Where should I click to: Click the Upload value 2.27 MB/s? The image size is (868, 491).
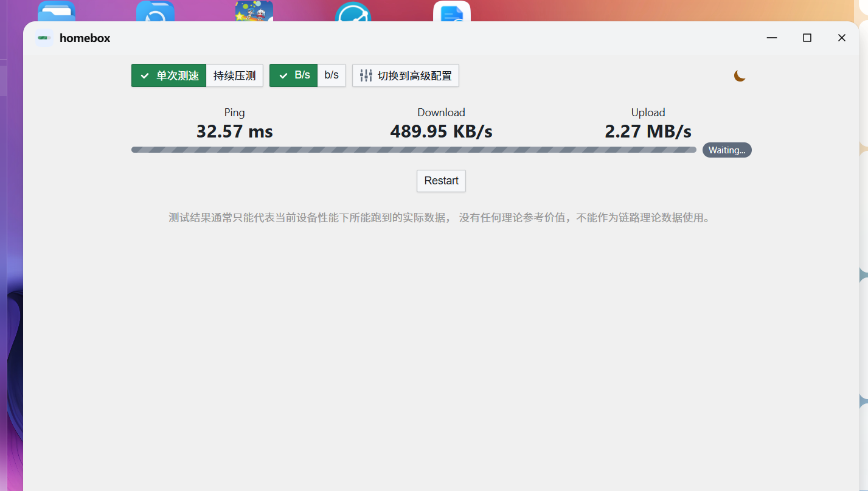tap(648, 131)
